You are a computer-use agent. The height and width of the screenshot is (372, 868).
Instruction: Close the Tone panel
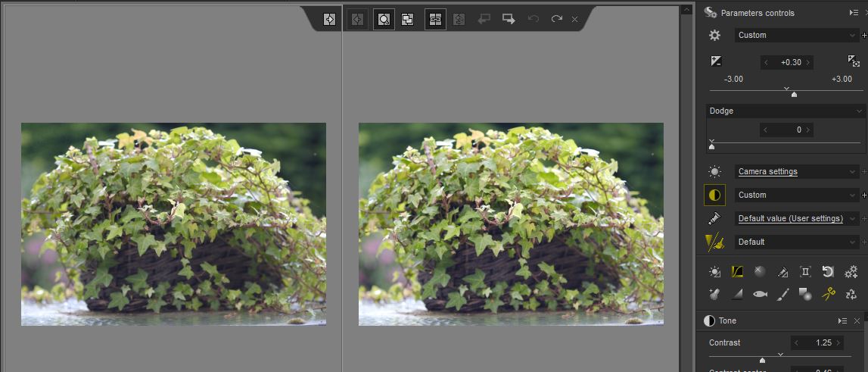tap(857, 321)
